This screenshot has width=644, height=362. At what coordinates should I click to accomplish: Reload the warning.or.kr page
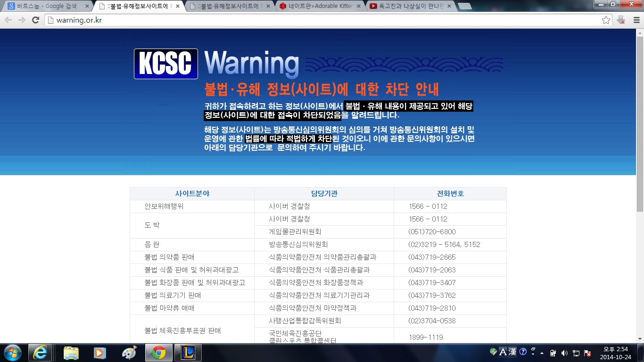pos(35,20)
